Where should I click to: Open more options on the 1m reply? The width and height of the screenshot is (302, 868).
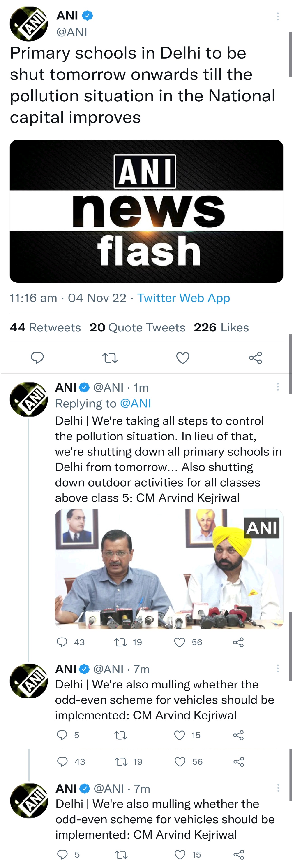[277, 387]
